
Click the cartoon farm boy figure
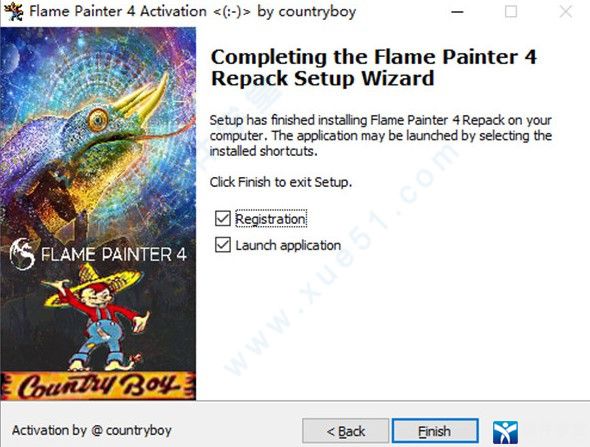click(99, 317)
